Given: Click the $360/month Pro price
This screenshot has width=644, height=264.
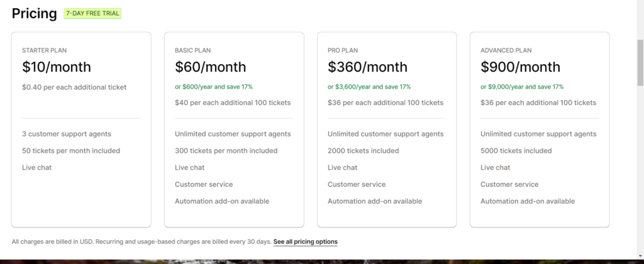Looking at the screenshot, I should point(367,67).
